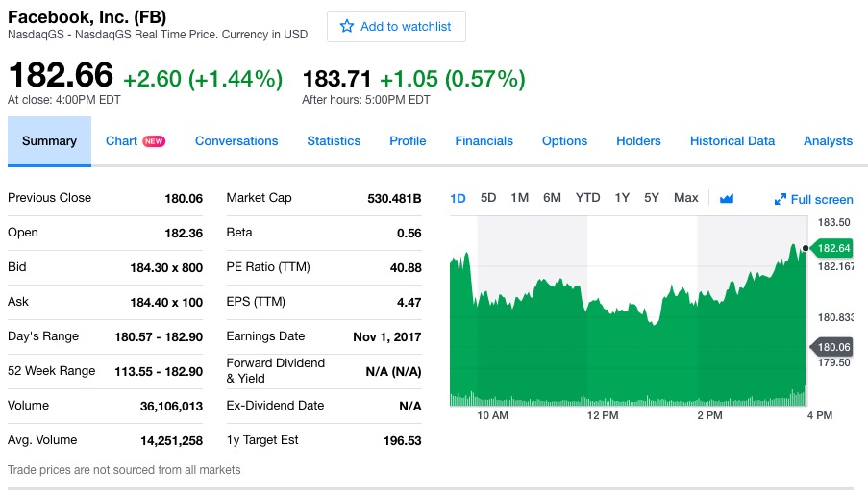Open the Financials tab
868x497 pixels.
click(x=484, y=141)
